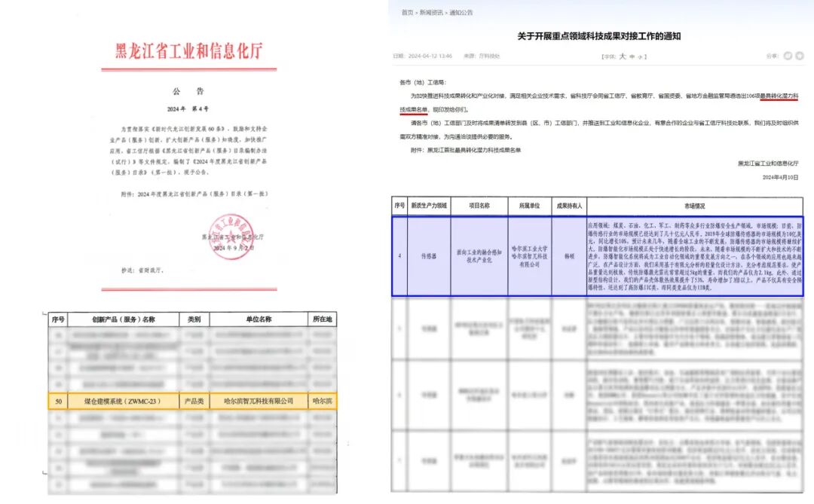Click the 面向工业的融合感知技术产业化 project cell
Image resolution: width=814 pixels, height=504 pixels.
pos(479,256)
